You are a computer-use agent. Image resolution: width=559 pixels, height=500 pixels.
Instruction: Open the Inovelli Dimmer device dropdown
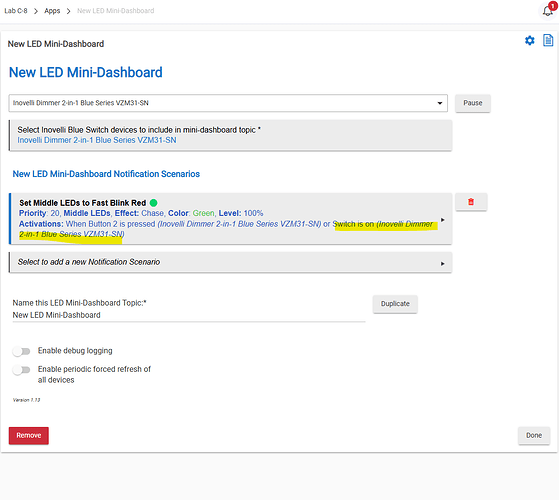coord(228,103)
